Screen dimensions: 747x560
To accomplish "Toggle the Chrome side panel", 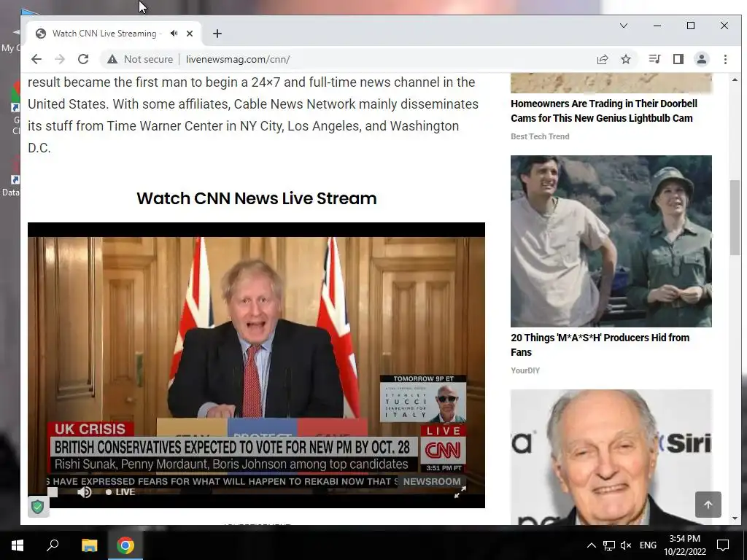I will (x=678, y=59).
